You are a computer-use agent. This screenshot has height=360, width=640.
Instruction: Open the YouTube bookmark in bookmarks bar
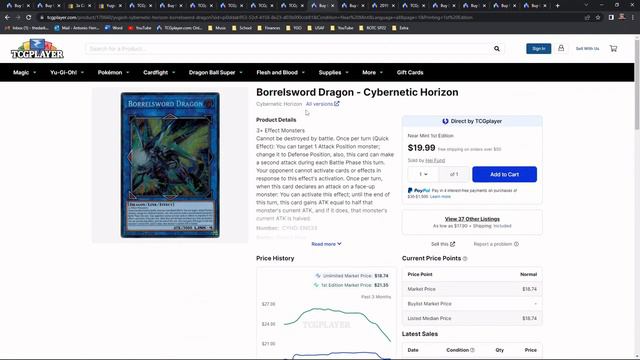[139, 28]
